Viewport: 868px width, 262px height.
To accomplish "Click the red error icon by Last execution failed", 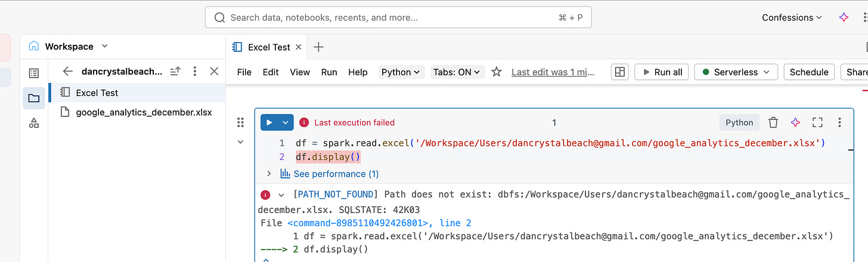I will pyautogui.click(x=304, y=122).
